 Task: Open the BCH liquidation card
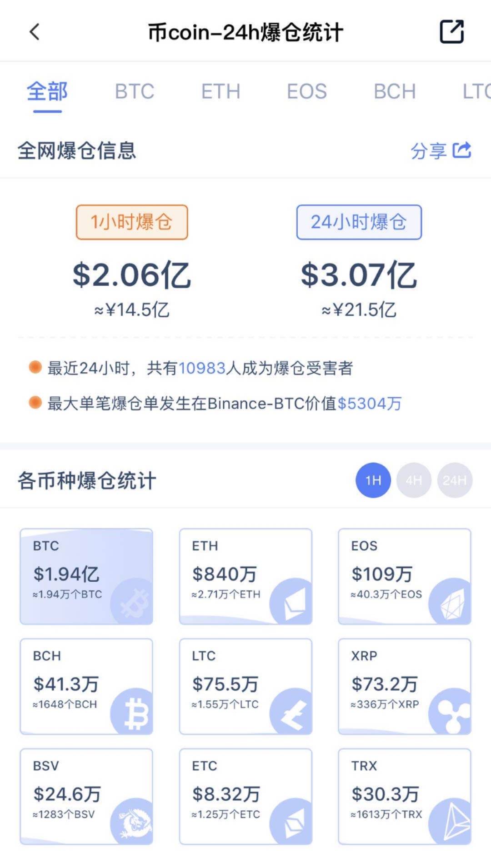point(86,686)
